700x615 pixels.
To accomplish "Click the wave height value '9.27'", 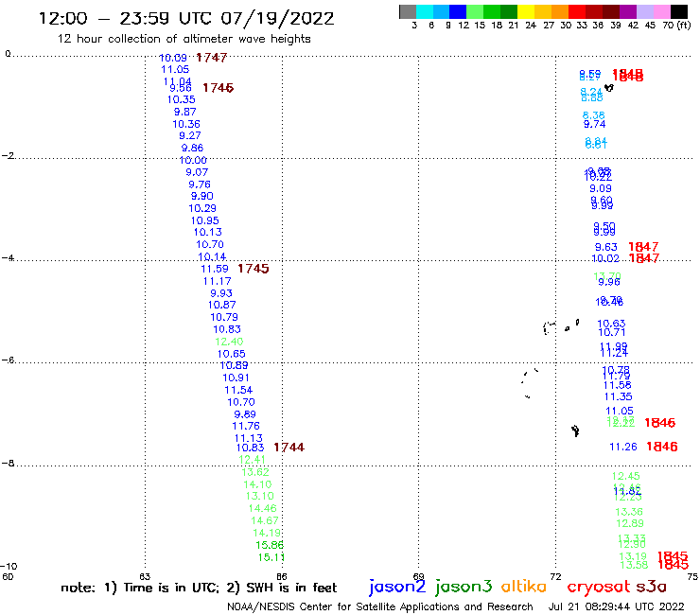I will 190,135.
